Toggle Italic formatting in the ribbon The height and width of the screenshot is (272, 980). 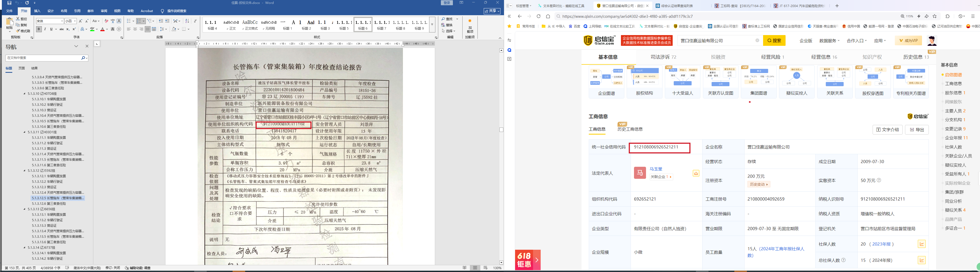(45, 29)
